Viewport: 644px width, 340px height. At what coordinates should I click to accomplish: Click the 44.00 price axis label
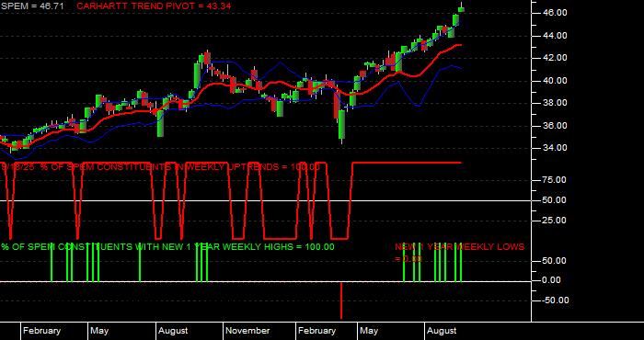pos(555,36)
